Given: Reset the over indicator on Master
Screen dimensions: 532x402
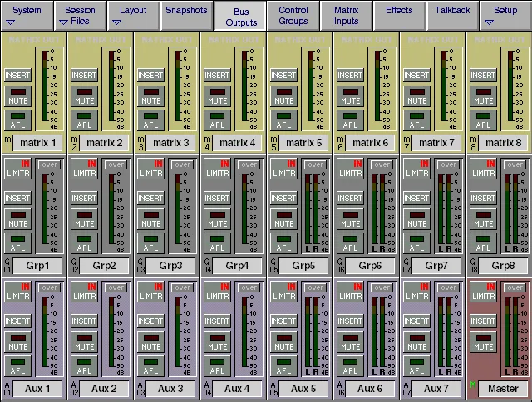Looking at the screenshot, I should [515, 287].
